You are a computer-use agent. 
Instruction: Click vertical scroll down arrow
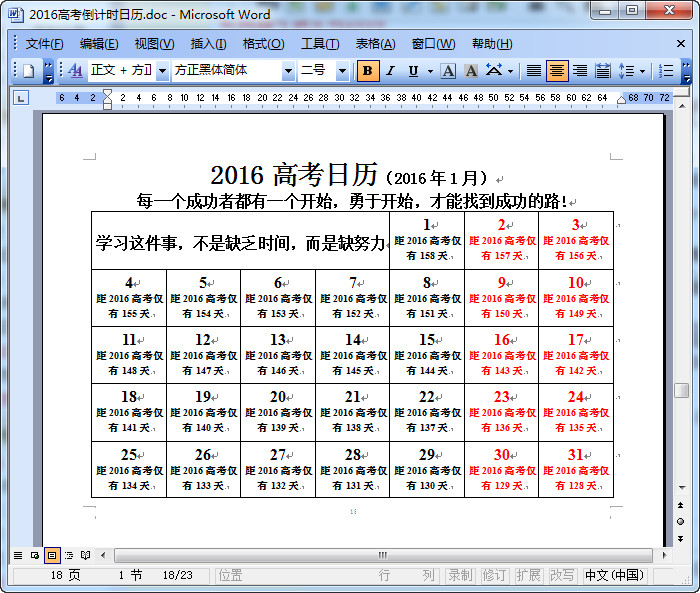click(682, 487)
